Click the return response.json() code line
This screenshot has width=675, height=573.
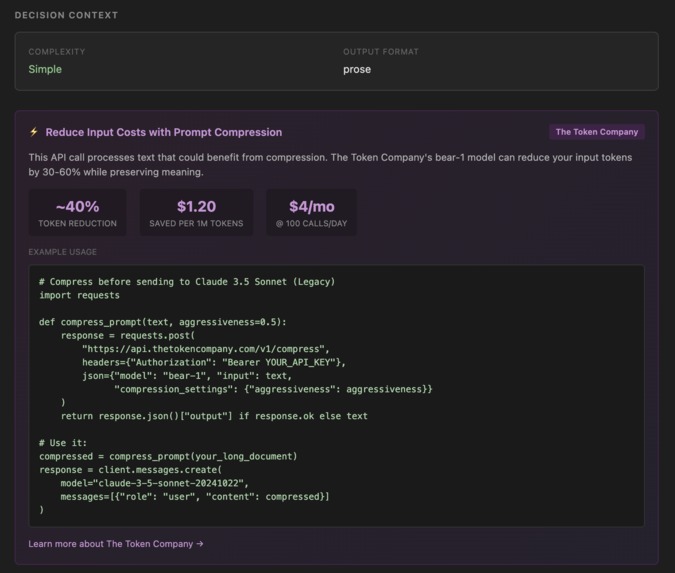click(x=214, y=416)
